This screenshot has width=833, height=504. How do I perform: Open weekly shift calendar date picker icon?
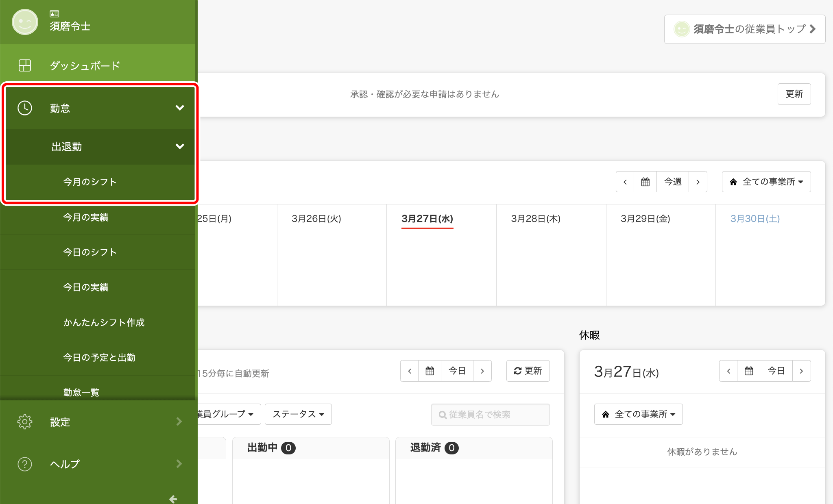pyautogui.click(x=645, y=182)
